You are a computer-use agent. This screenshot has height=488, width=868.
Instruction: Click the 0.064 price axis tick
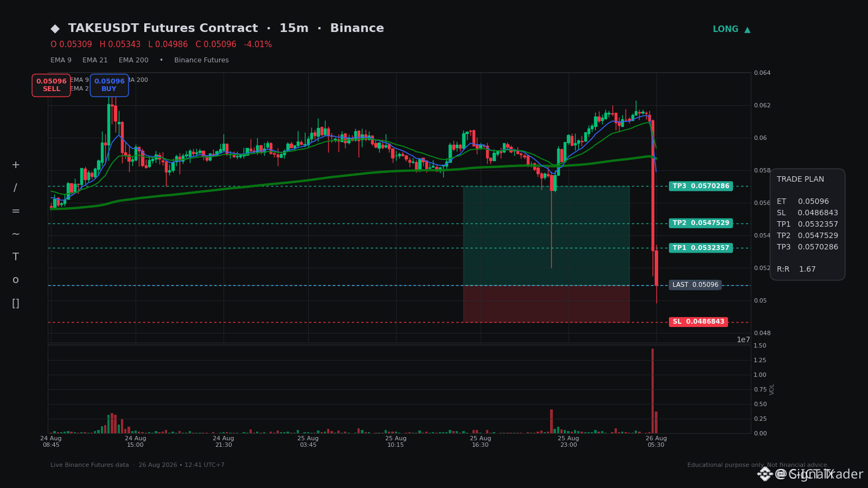762,73
